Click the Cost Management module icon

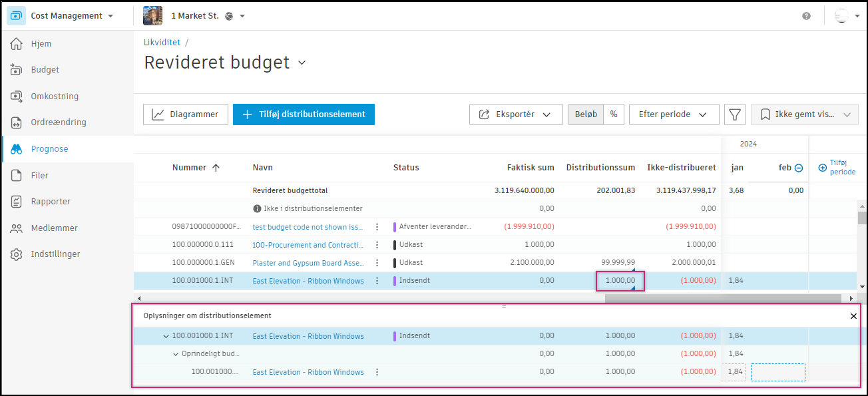tap(17, 16)
